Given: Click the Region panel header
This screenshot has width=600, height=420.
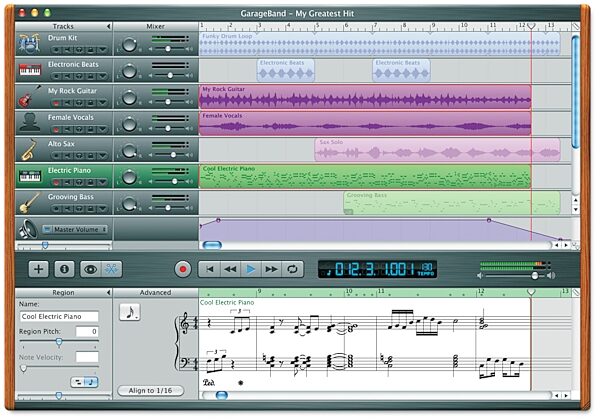Looking at the screenshot, I should click(x=64, y=293).
